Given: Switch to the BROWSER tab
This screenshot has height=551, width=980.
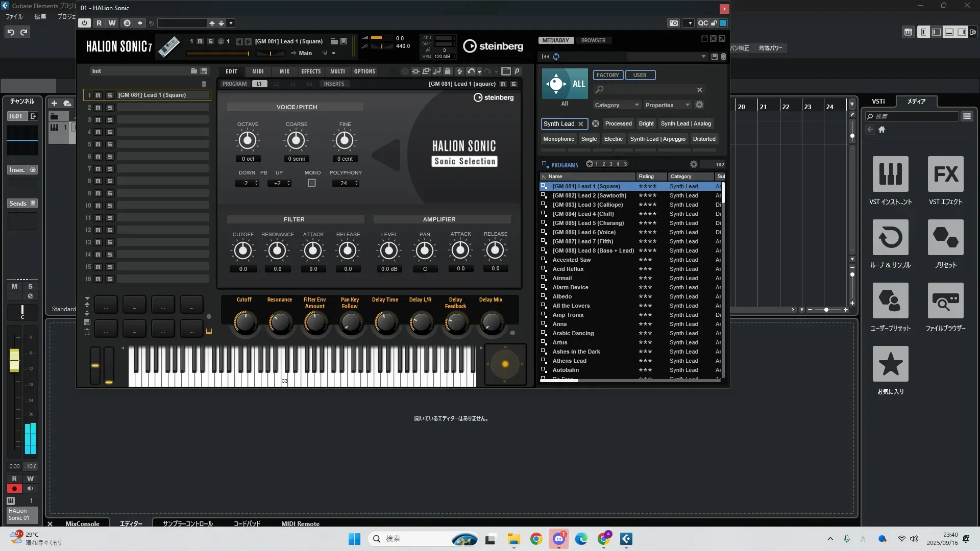Looking at the screenshot, I should [x=593, y=40].
